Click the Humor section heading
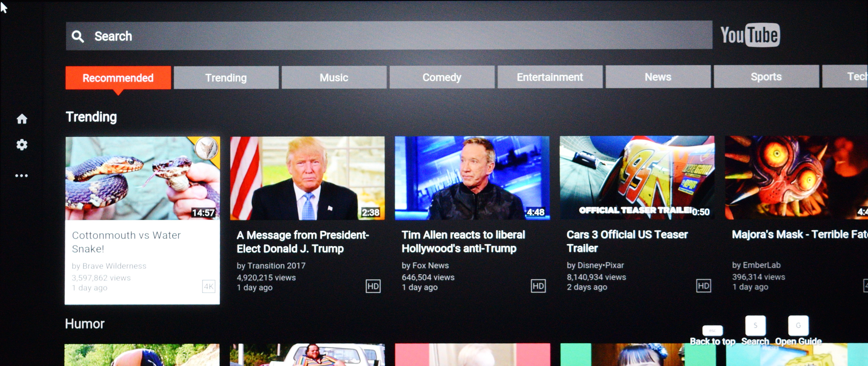 (85, 324)
